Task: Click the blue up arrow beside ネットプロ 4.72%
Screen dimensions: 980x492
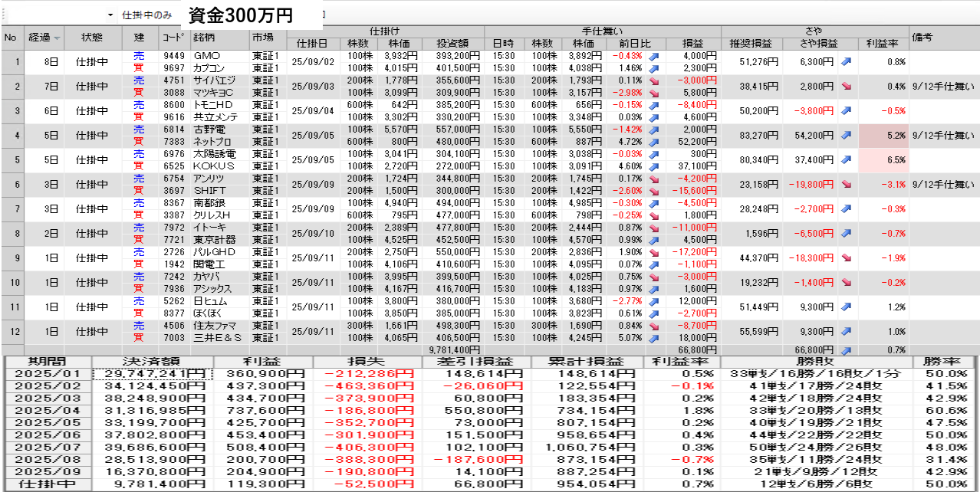Action: pyautogui.click(x=654, y=142)
